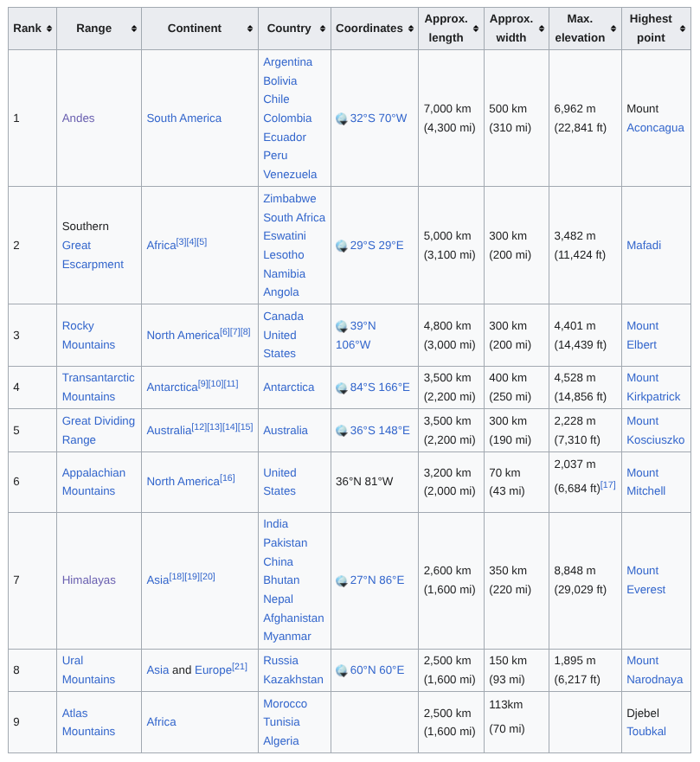Click globe icon beside 39°N coordinates
700x762 pixels.
pyautogui.click(x=342, y=327)
